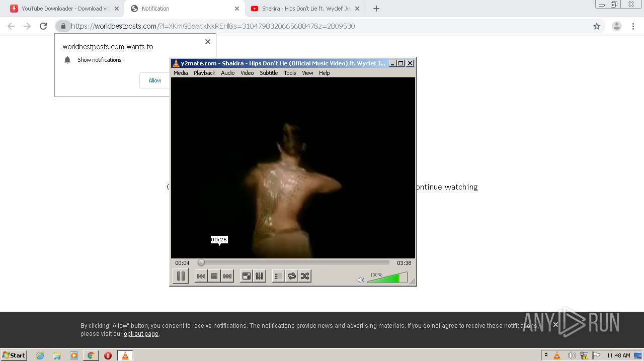Click the VLC seek bar handle

point(201,262)
